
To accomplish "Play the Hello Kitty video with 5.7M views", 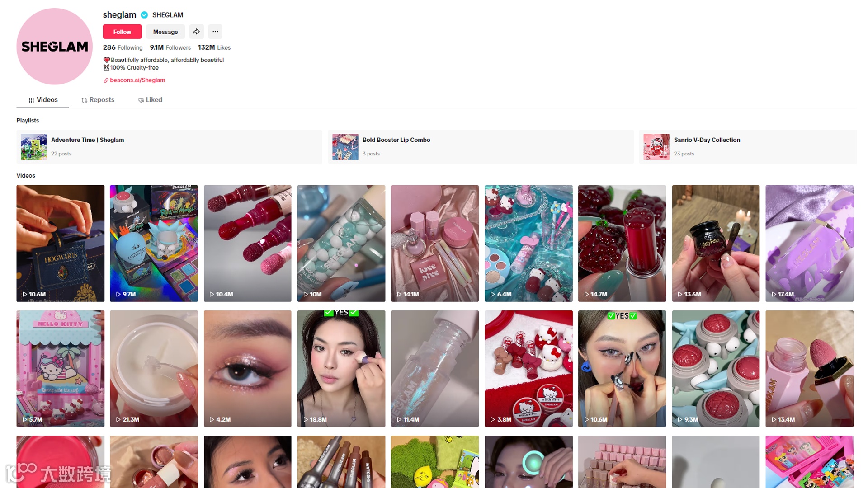I will tap(61, 369).
